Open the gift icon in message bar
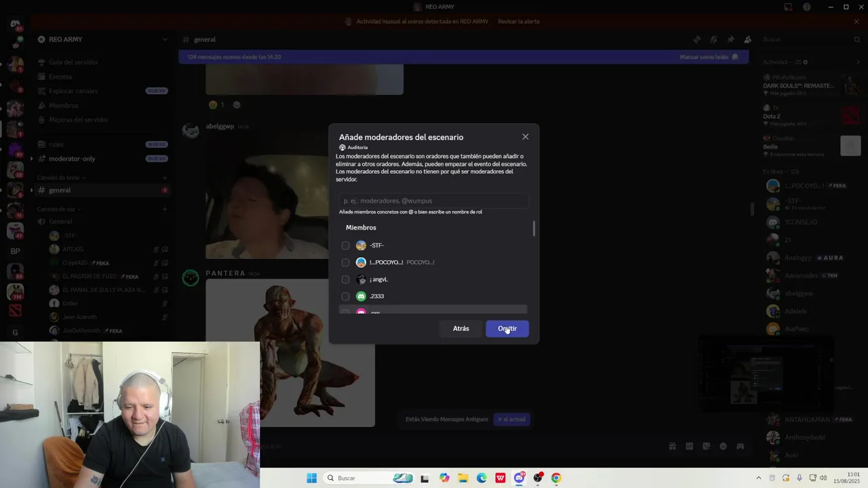This screenshot has height=488, width=868. tap(672, 447)
